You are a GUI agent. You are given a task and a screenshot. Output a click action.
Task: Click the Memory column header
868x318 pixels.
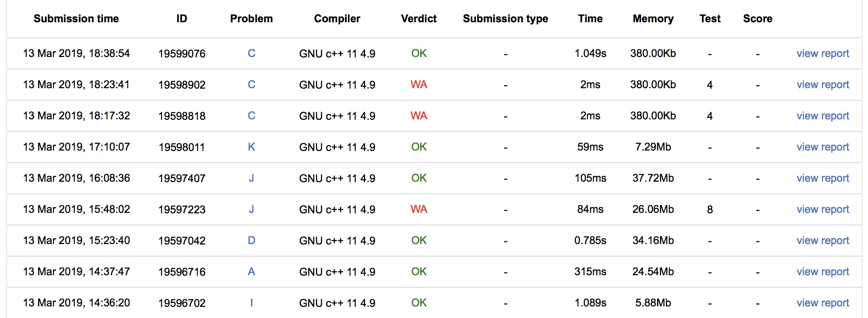653,19
